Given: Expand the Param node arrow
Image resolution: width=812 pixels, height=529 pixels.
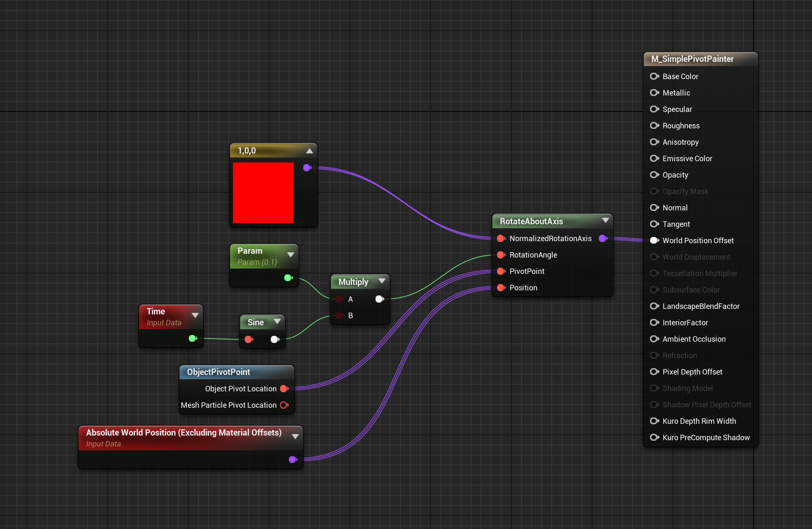Looking at the screenshot, I should (x=290, y=255).
